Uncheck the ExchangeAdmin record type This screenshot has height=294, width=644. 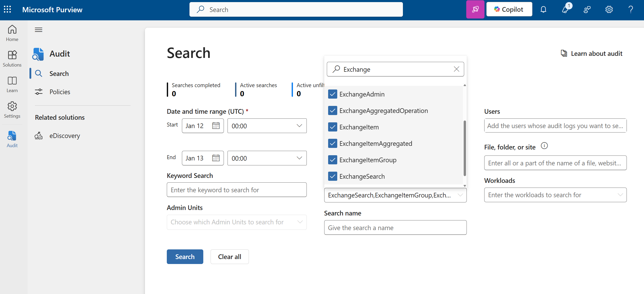tap(332, 94)
